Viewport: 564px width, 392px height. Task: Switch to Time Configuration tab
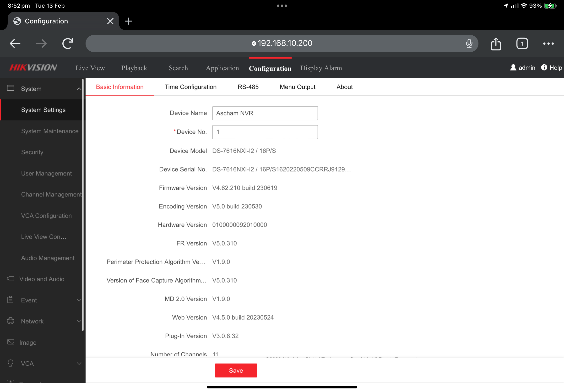click(190, 87)
